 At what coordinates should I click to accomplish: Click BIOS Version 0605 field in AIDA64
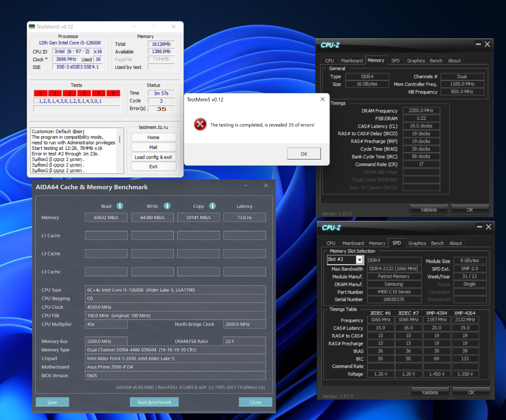175,376
